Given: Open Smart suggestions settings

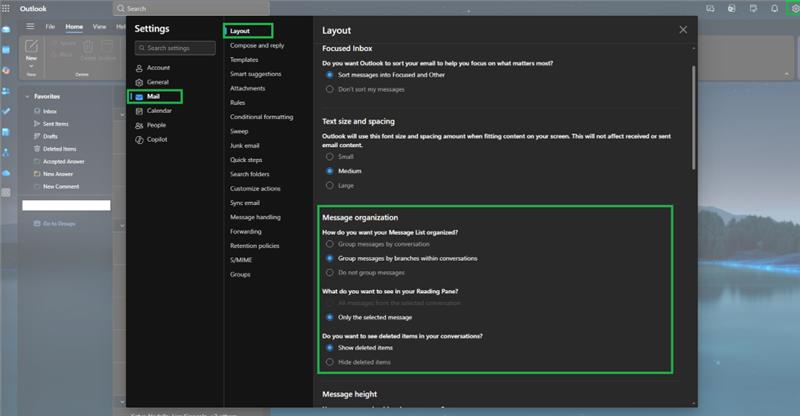Looking at the screenshot, I should pos(256,74).
